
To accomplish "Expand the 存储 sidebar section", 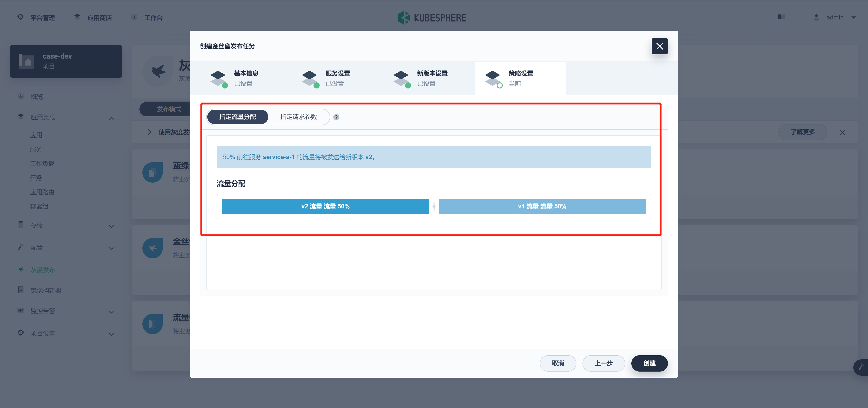I will click(x=111, y=226).
